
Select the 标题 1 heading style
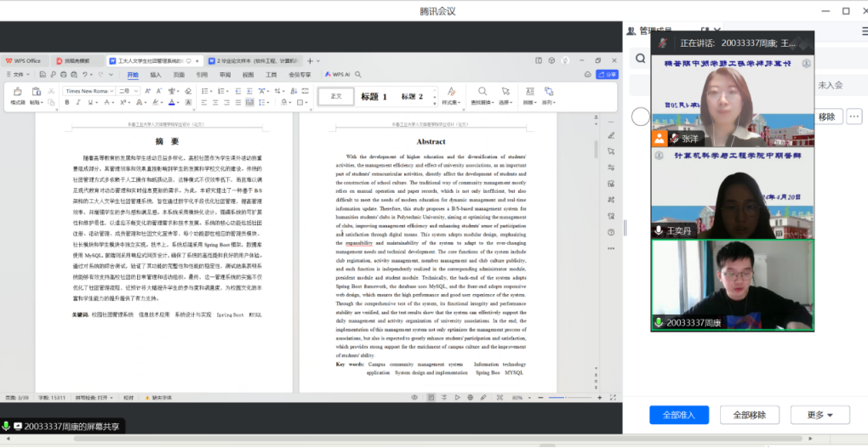pyautogui.click(x=374, y=97)
